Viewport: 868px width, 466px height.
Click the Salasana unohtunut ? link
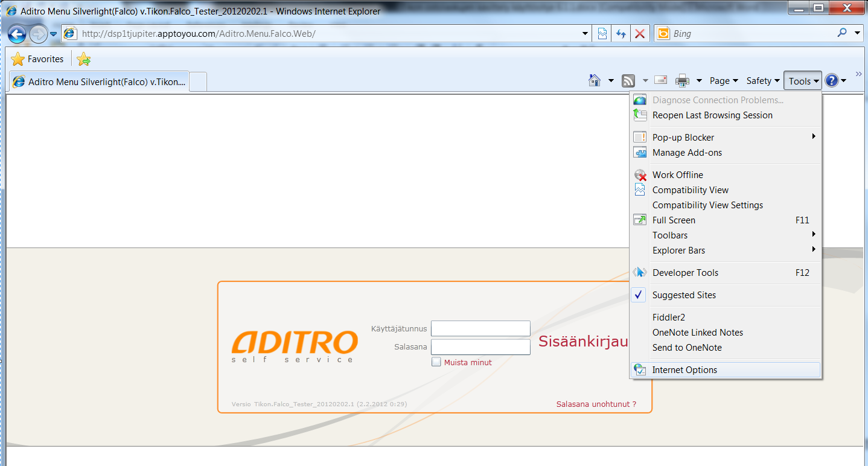[596, 404]
